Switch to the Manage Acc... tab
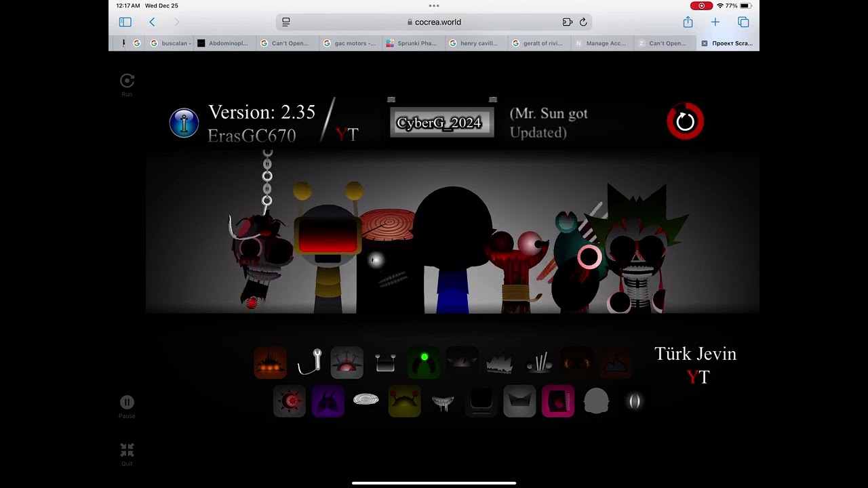 (601, 43)
